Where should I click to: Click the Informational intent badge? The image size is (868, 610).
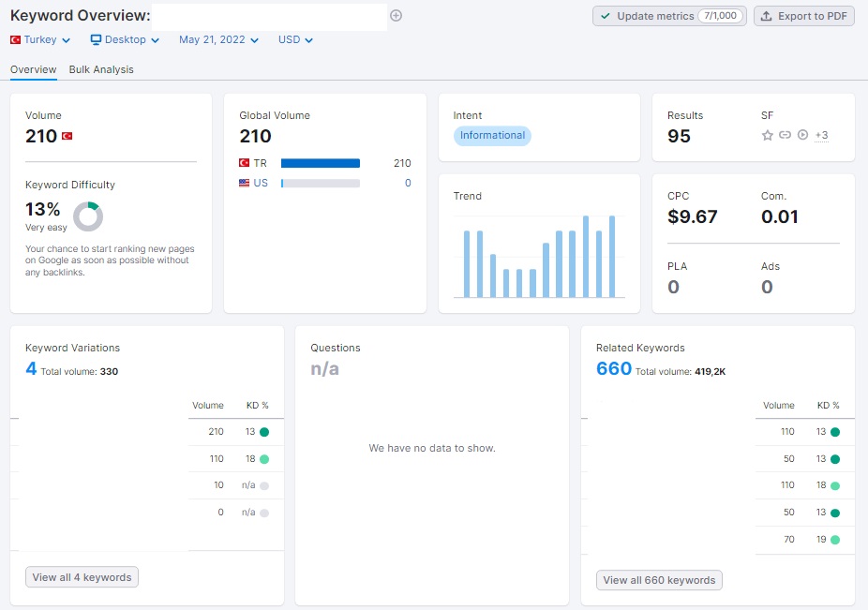tap(492, 136)
